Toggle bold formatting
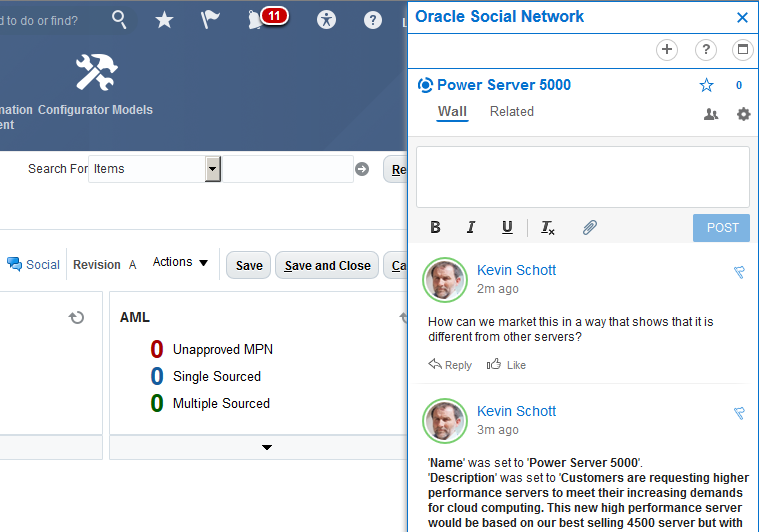 (435, 227)
